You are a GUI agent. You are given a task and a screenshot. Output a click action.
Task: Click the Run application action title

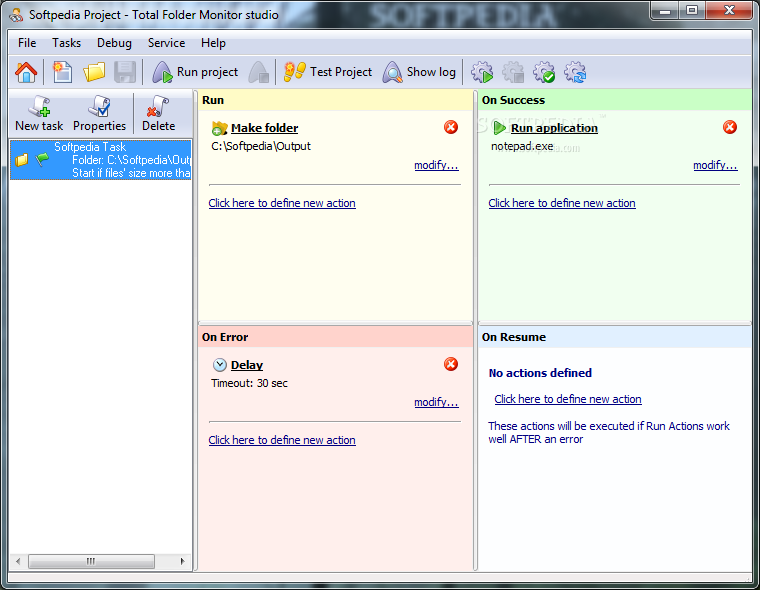554,128
